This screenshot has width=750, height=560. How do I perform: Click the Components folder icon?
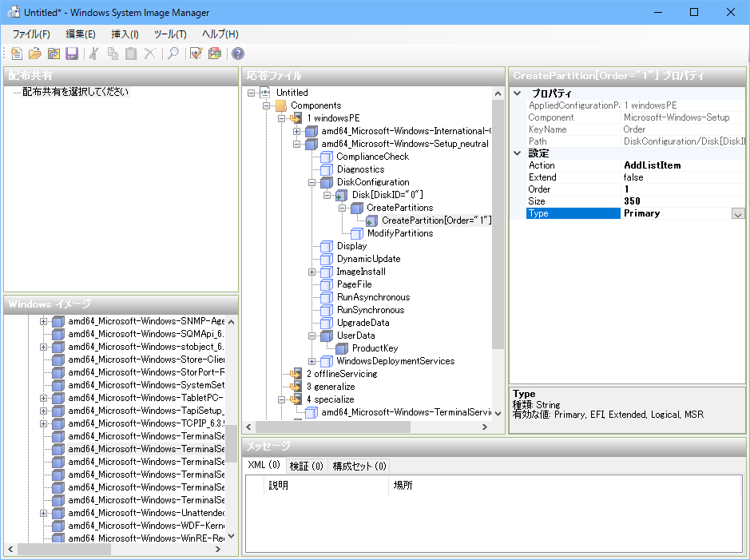tap(281, 105)
